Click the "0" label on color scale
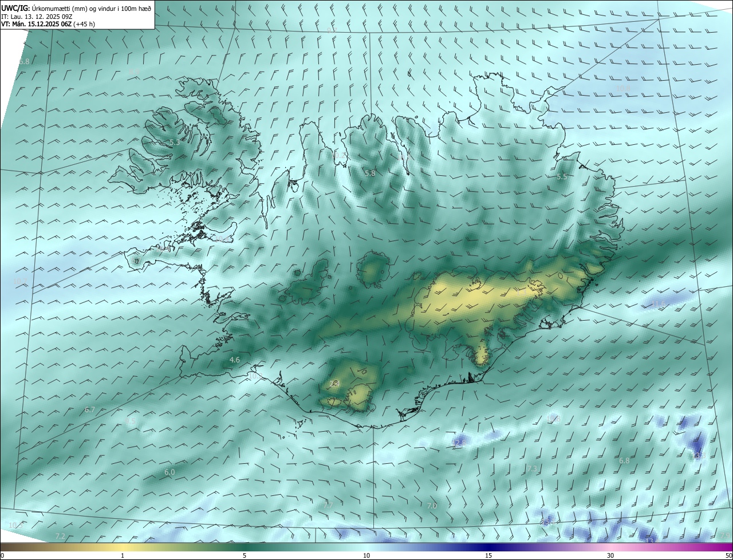 click(x=2, y=555)
